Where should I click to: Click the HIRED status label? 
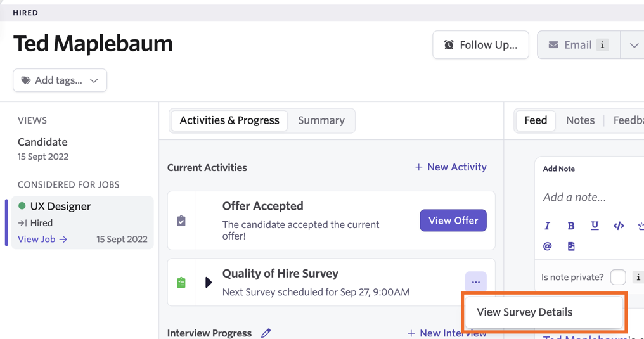click(25, 13)
